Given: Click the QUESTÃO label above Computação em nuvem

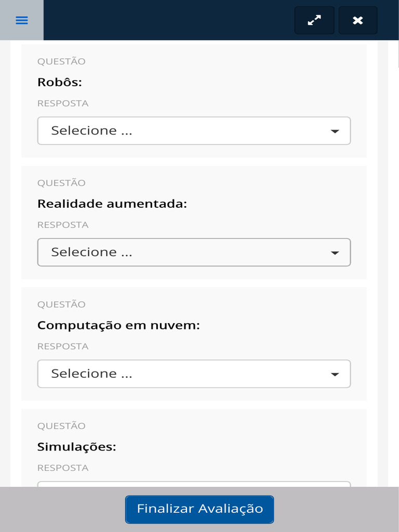Looking at the screenshot, I should point(61,304).
